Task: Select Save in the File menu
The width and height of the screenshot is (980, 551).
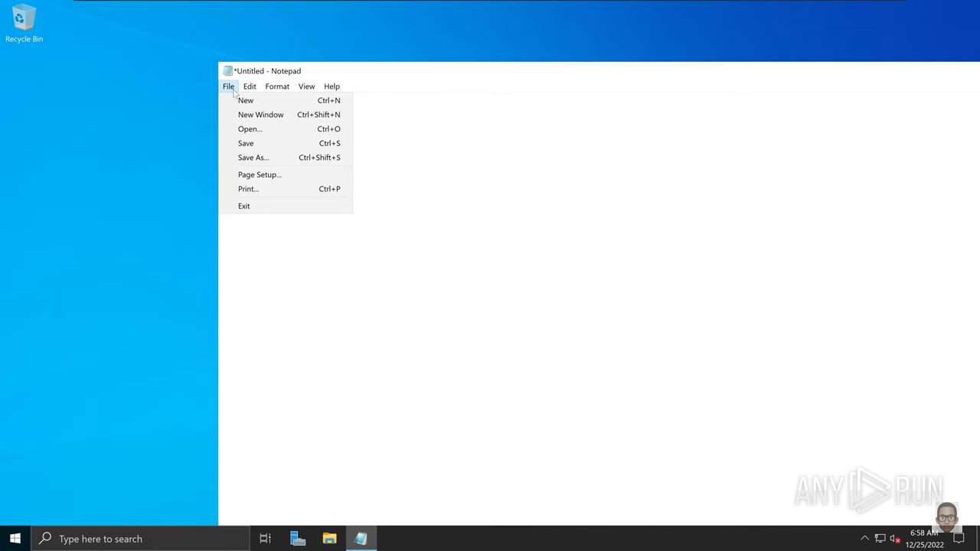Action: pos(286,143)
